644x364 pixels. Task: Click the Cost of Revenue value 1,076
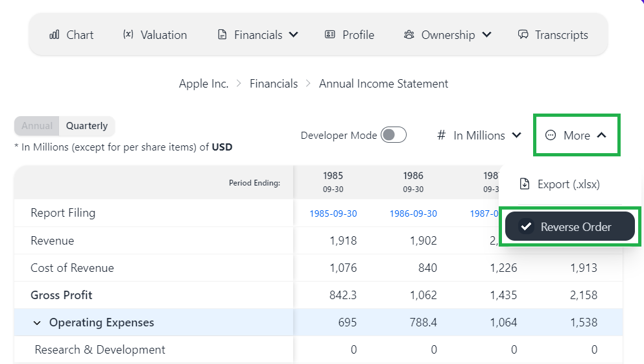tap(343, 268)
